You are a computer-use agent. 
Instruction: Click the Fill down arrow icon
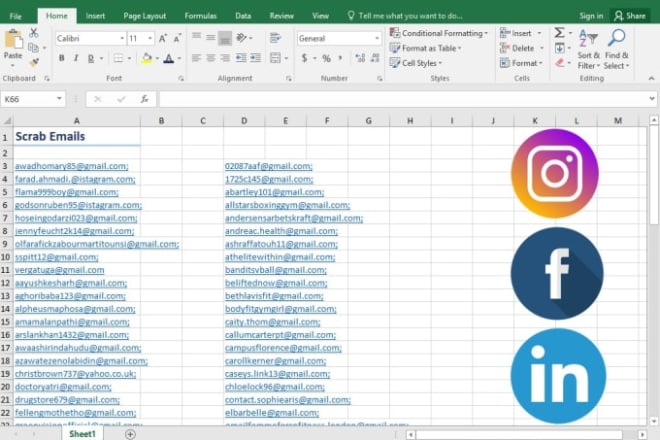click(559, 48)
